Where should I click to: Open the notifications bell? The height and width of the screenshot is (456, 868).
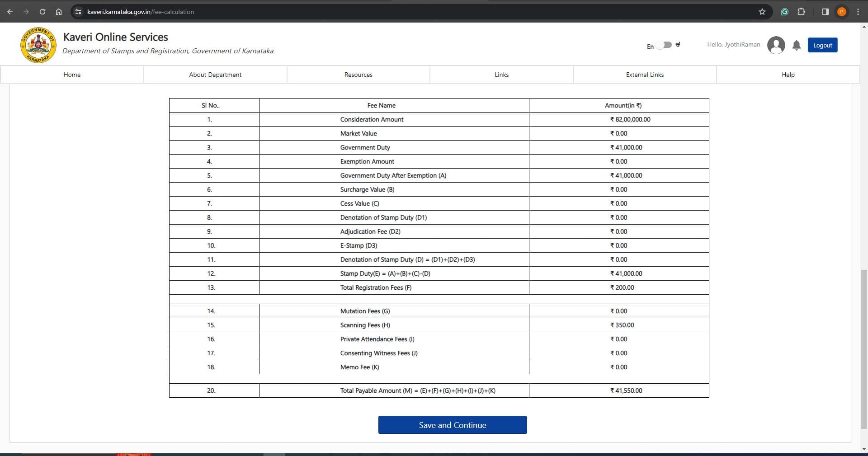797,45
